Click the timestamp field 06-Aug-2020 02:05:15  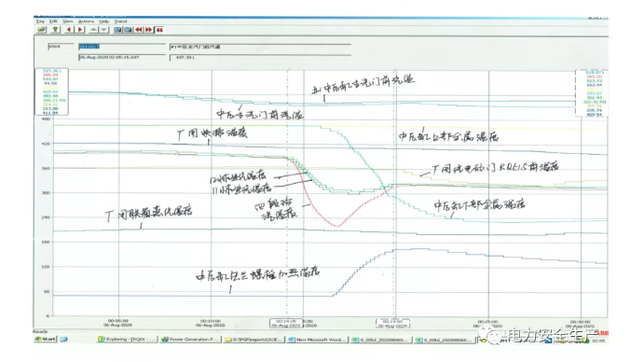[x=122, y=57]
